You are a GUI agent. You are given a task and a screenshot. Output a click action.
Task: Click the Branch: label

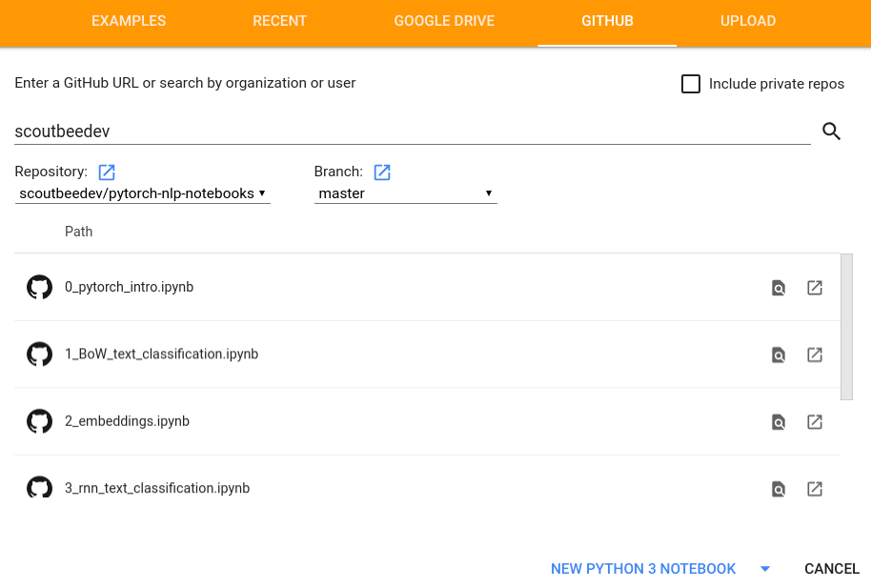click(x=338, y=172)
